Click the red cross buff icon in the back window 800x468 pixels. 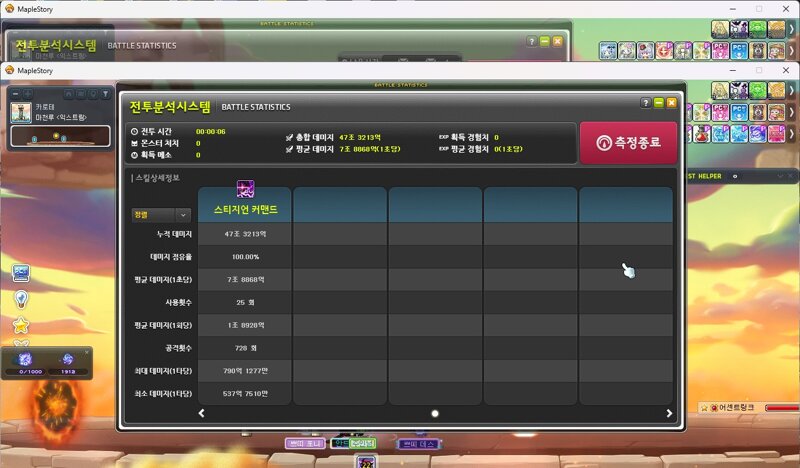(664, 51)
